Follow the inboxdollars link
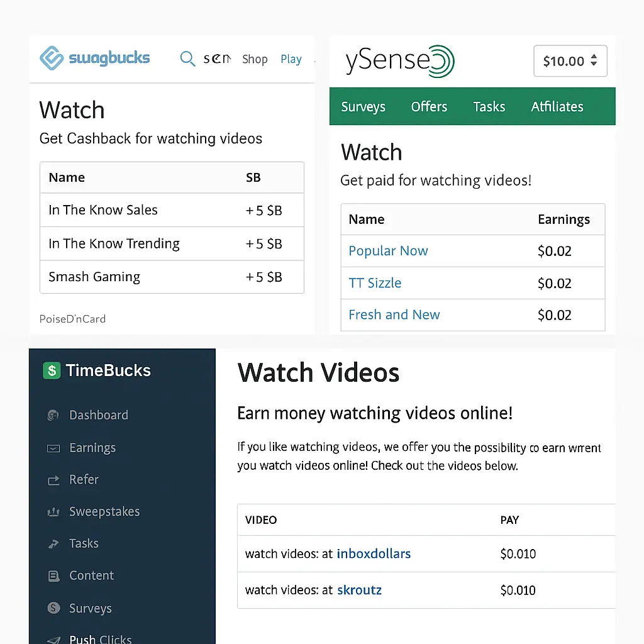The height and width of the screenshot is (644, 644). click(x=374, y=554)
